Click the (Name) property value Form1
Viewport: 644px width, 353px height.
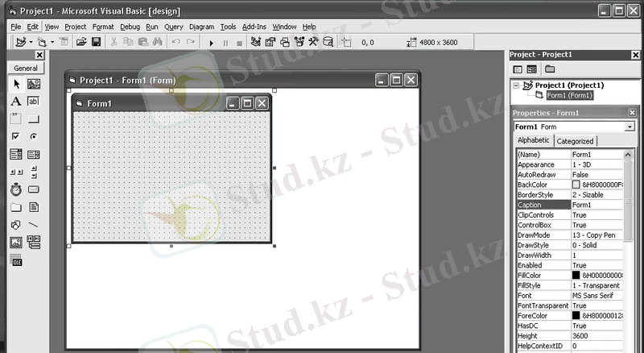click(597, 155)
